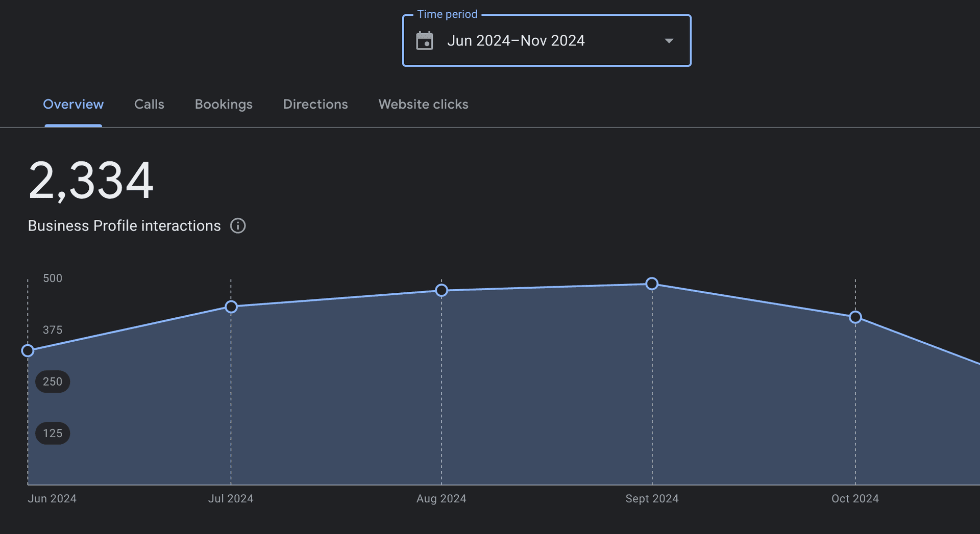The image size is (980, 534).
Task: Click the July 2024 data point
Action: pyautogui.click(x=231, y=307)
